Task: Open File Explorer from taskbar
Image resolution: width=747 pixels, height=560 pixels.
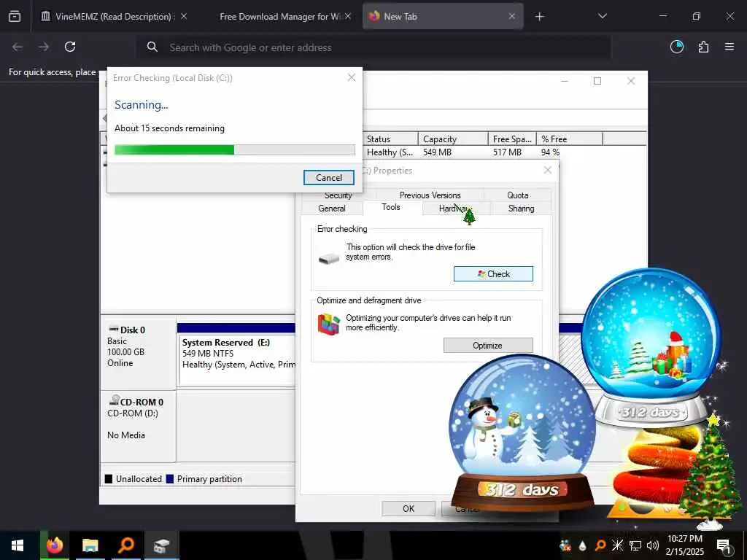Action: coord(90,545)
